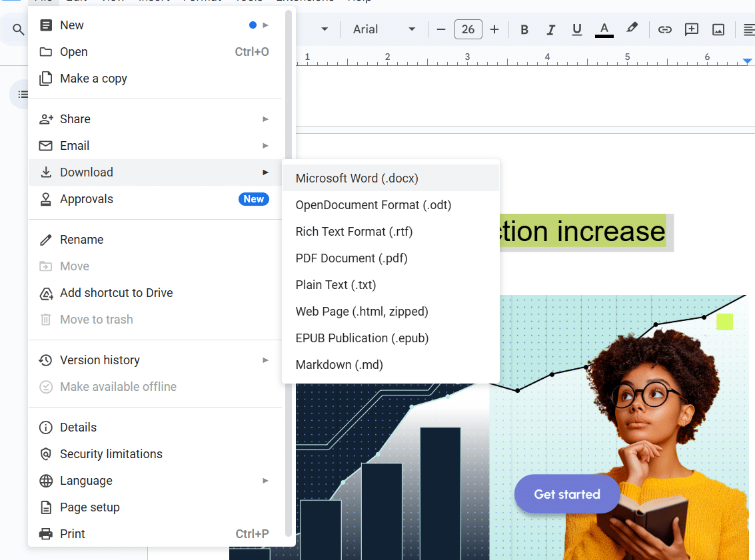Image resolution: width=755 pixels, height=560 pixels.
Task: Open Security limitations
Action: tap(155, 453)
